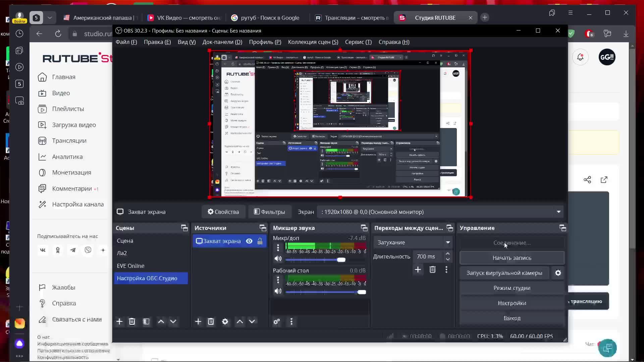
Task: Open Микр/доп channel options three dots
Action: pos(278,248)
